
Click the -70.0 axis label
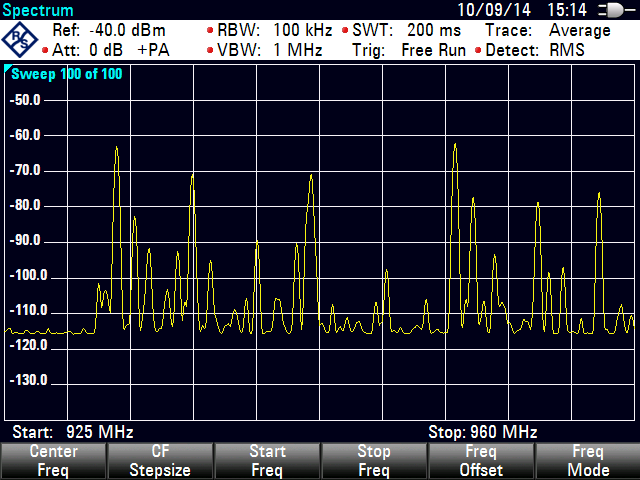point(25,170)
